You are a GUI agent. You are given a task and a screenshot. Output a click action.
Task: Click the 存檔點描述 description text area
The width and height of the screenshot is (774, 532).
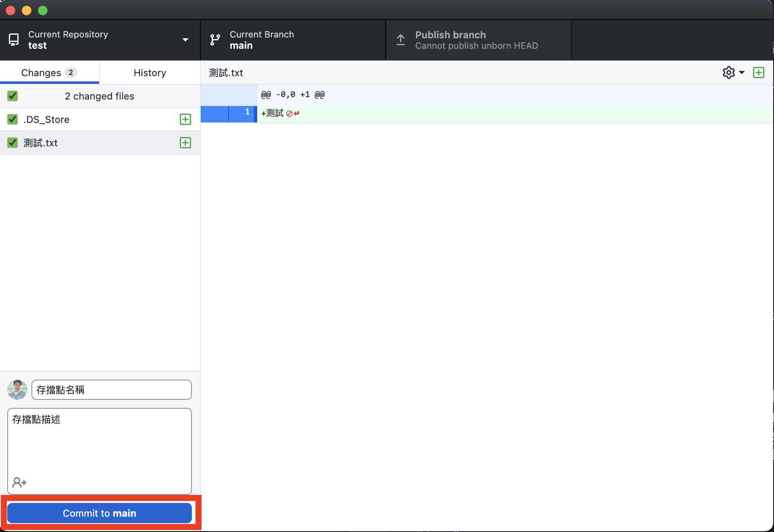pos(100,450)
